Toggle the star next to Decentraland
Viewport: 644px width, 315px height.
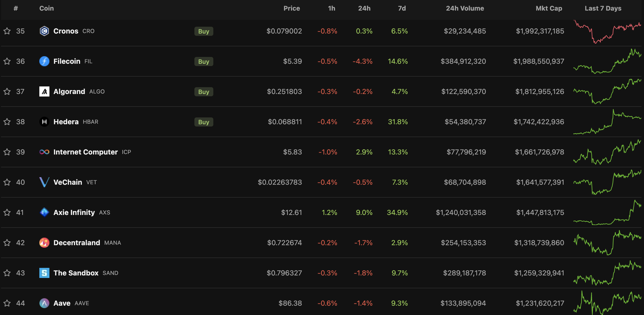(7, 243)
